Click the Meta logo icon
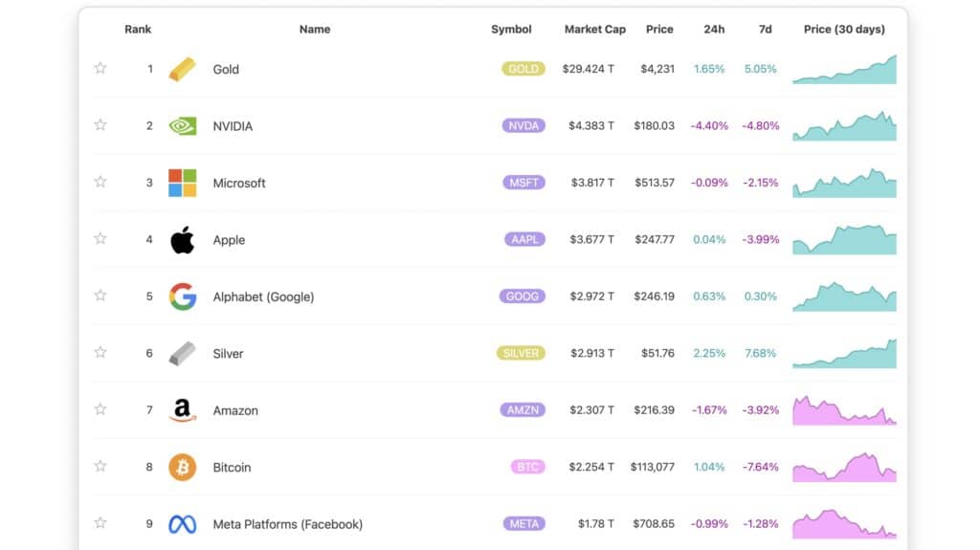This screenshot has height=550, width=980. click(x=183, y=524)
